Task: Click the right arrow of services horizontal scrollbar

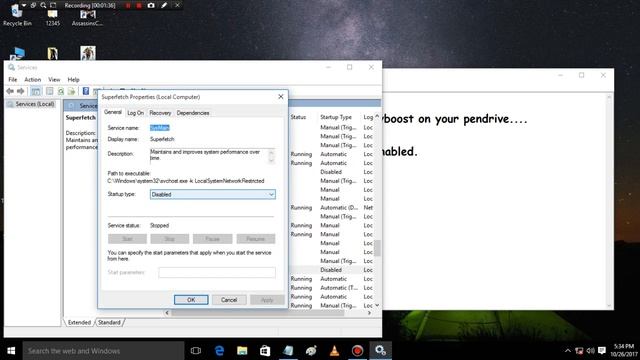Action: point(369,313)
